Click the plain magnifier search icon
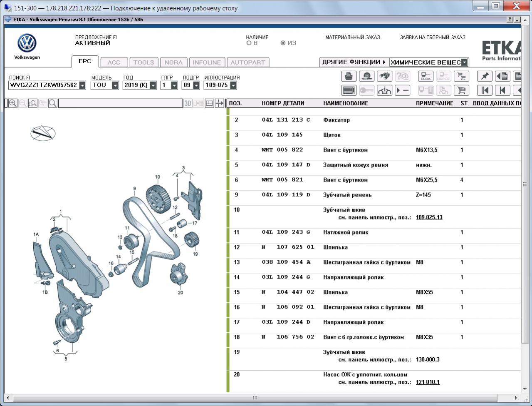 click(x=53, y=103)
